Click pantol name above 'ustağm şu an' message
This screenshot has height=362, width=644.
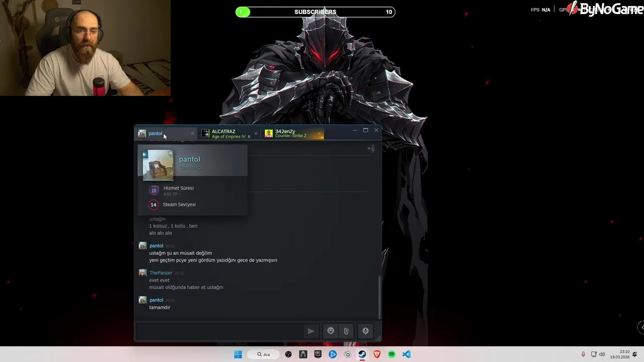click(x=156, y=246)
